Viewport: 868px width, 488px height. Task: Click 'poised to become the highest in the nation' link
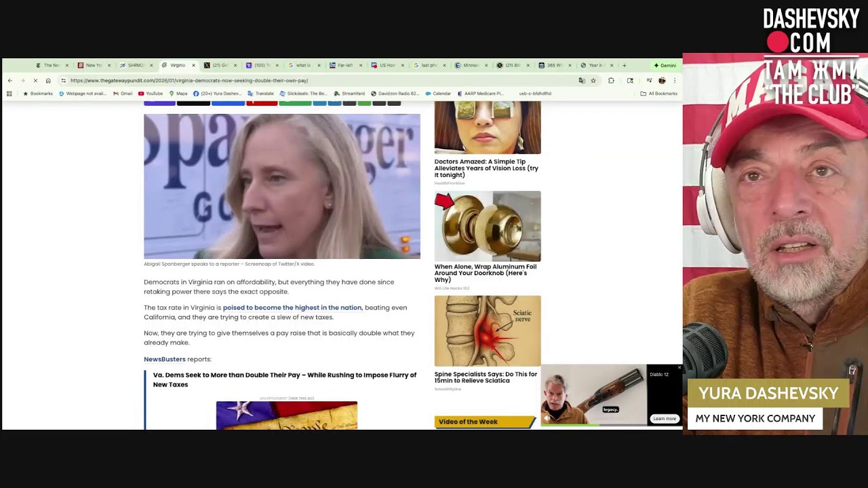pos(292,308)
